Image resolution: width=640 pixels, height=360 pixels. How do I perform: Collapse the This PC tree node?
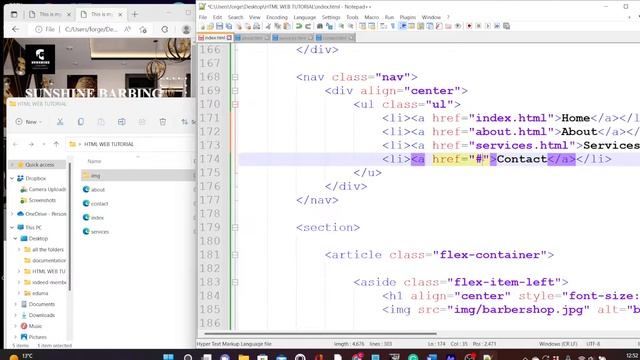pyautogui.click(x=12, y=227)
